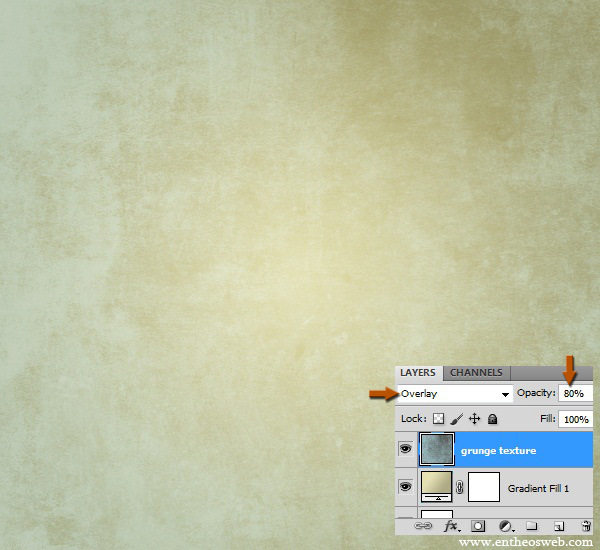This screenshot has width=600, height=550.
Task: Create a new layer
Action: coord(559,527)
